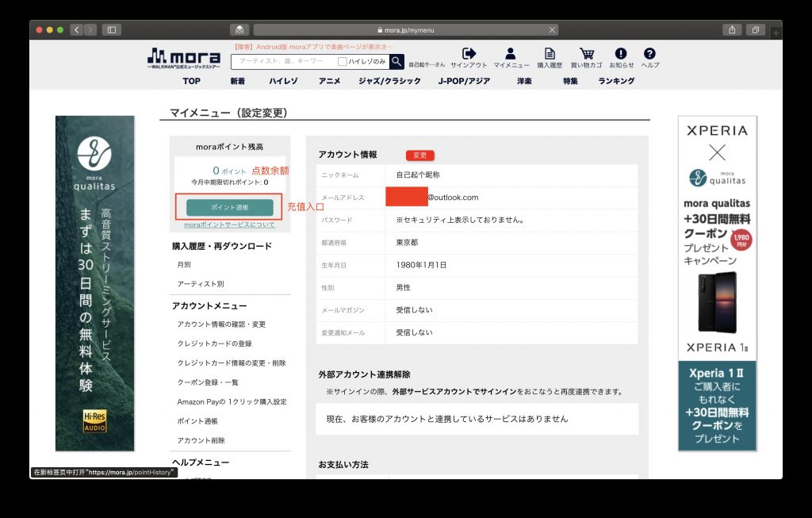Click the 外部アカウント連携解除 heading
812x518 pixels.
(364, 374)
